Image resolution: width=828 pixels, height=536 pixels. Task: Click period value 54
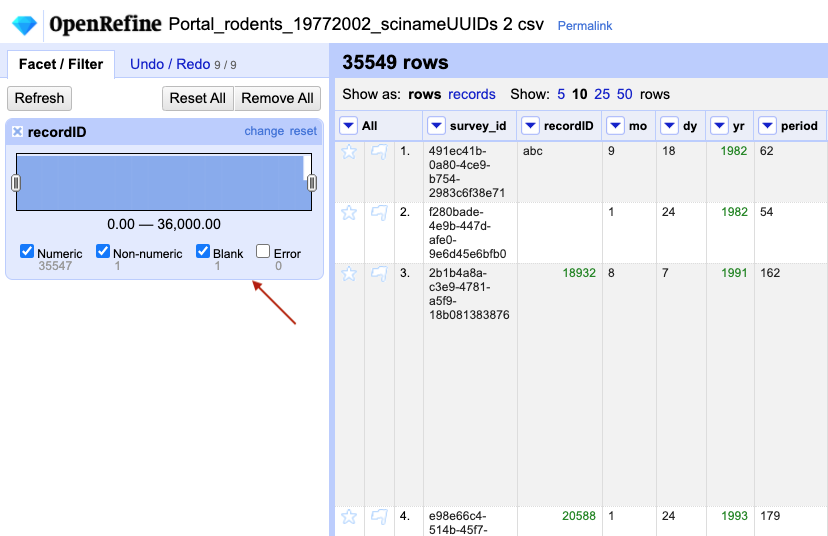pos(766,212)
